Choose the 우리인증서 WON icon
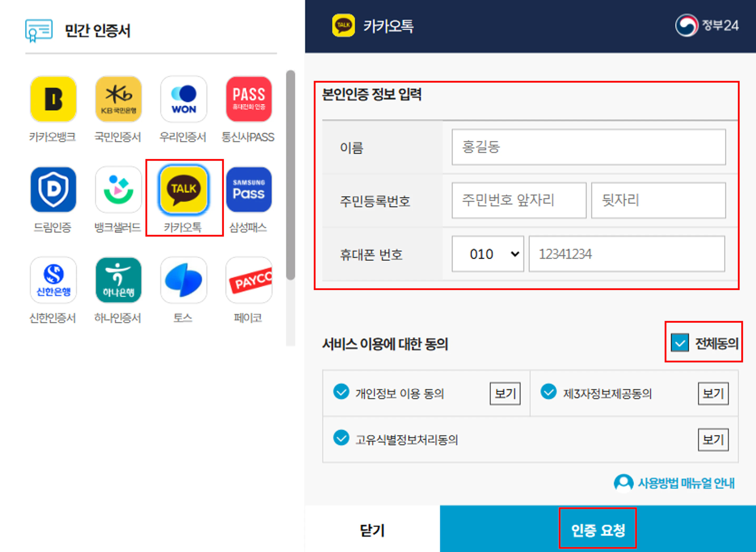 184,99
